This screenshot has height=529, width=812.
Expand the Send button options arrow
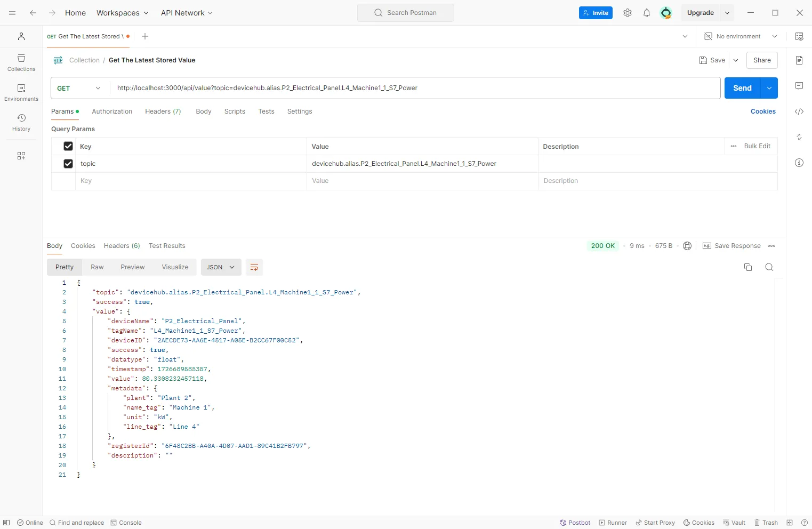pyautogui.click(x=769, y=88)
